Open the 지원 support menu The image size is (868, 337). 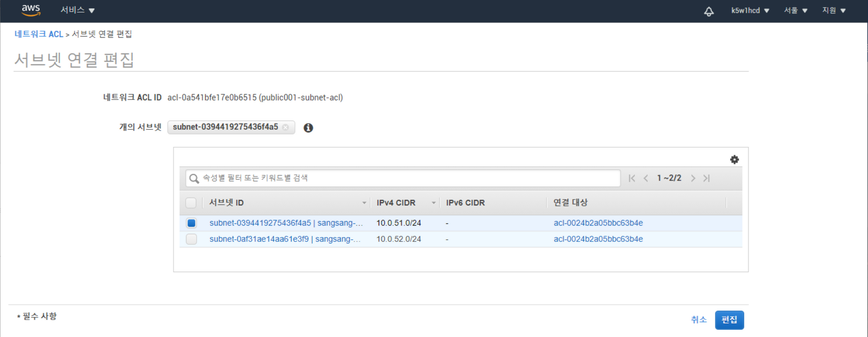point(834,10)
